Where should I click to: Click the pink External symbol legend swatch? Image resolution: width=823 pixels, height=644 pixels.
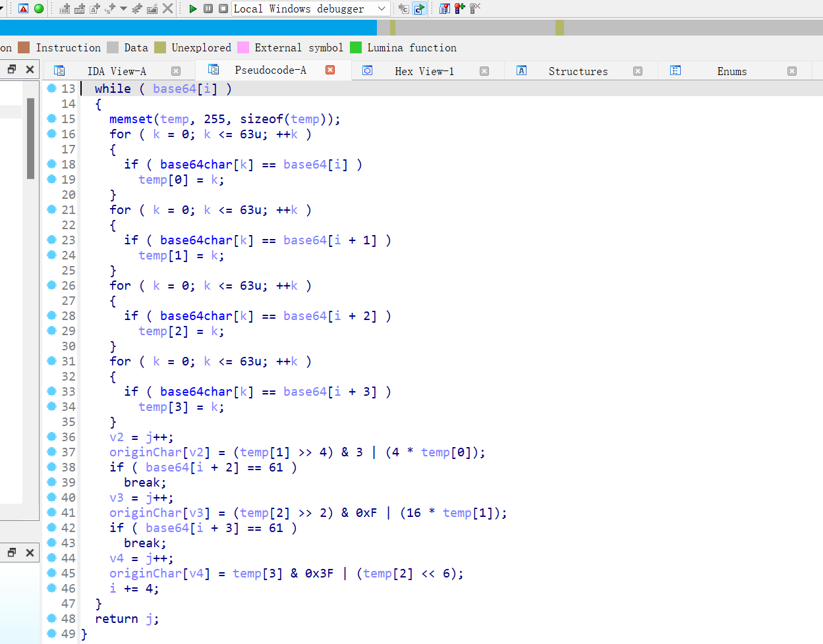click(243, 47)
